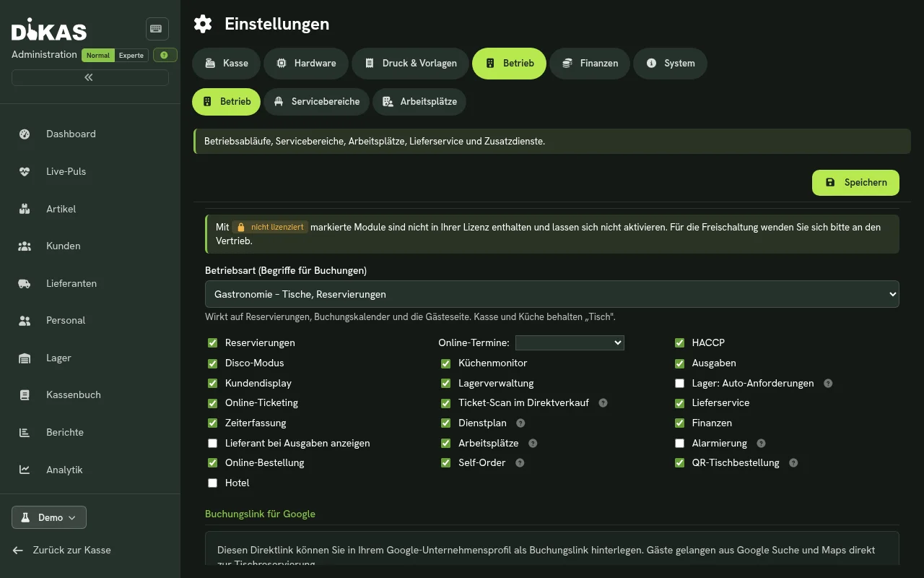This screenshot has height=578, width=924.
Task: Click the Kassenbuch book icon
Action: click(x=25, y=395)
